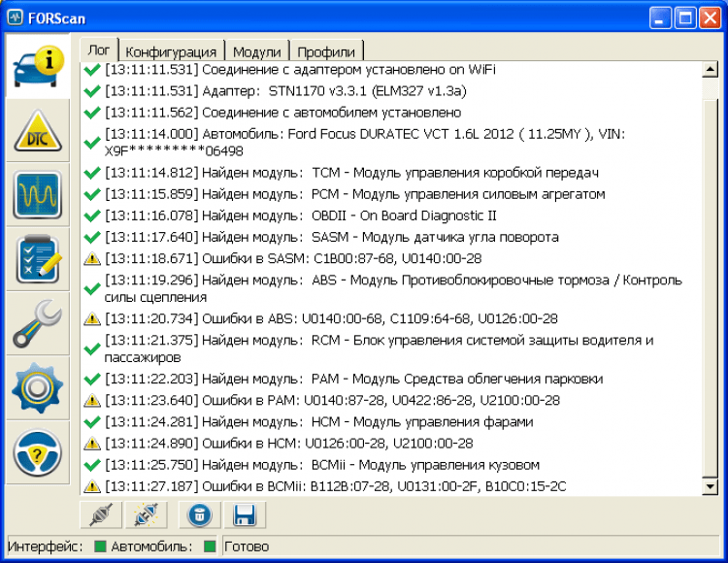Select the HCM errors U0126:00-28 line
Image resolution: width=728 pixels, height=563 pixels.
coord(288,444)
